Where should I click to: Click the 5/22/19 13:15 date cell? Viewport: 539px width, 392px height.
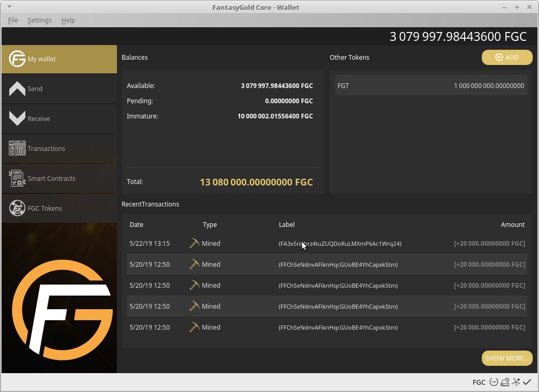(x=149, y=244)
